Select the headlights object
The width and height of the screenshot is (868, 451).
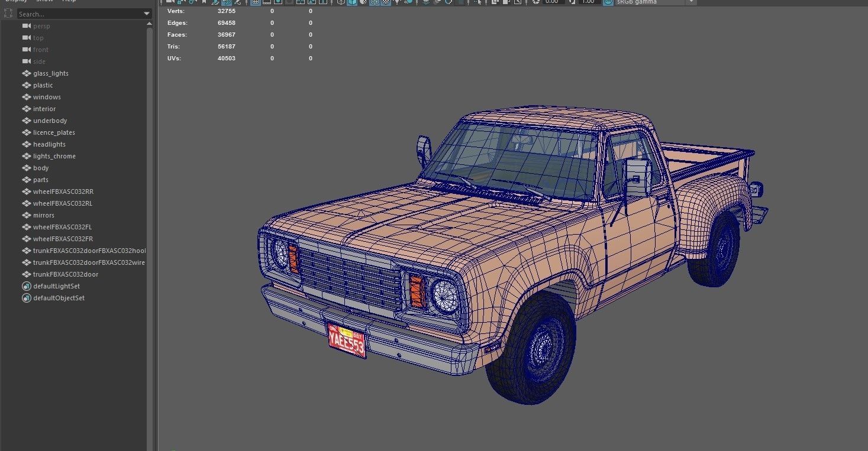[49, 144]
